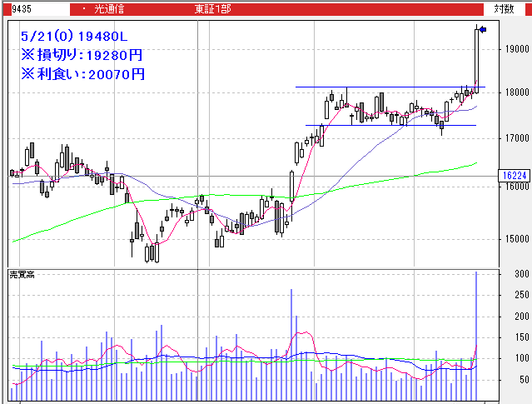Click the 5/21 19480L entry annotation text
532x404 pixels.
coord(74,37)
